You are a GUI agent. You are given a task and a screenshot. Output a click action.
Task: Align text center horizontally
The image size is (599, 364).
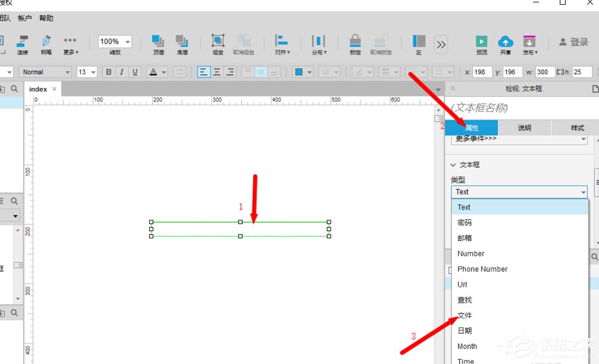tap(217, 72)
